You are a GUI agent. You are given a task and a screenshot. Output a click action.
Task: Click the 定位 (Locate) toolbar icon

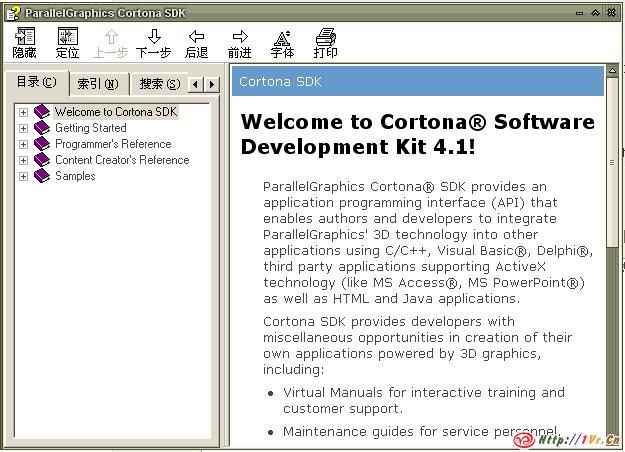click(67, 37)
